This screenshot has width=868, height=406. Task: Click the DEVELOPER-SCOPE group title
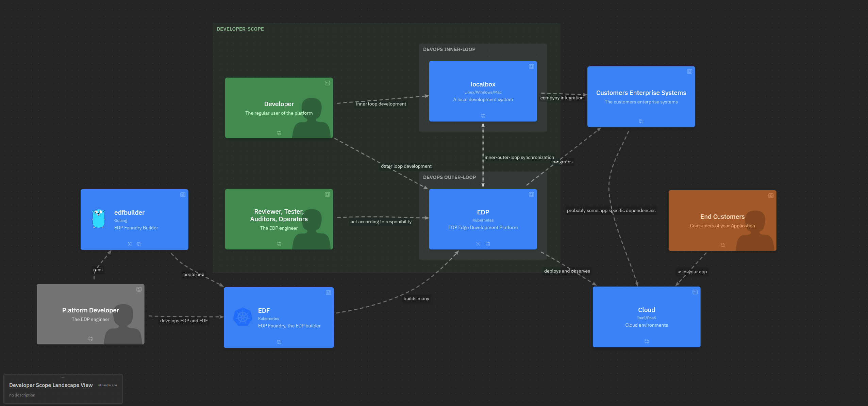coord(240,29)
